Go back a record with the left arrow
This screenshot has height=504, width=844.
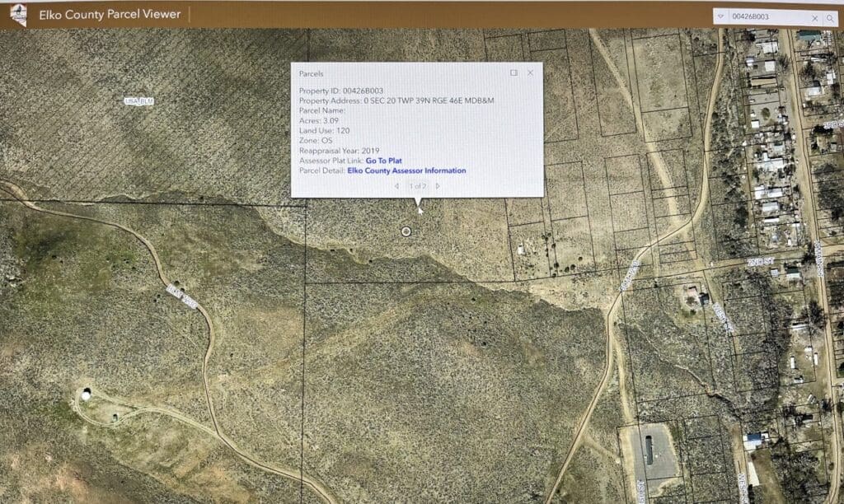[397, 185]
